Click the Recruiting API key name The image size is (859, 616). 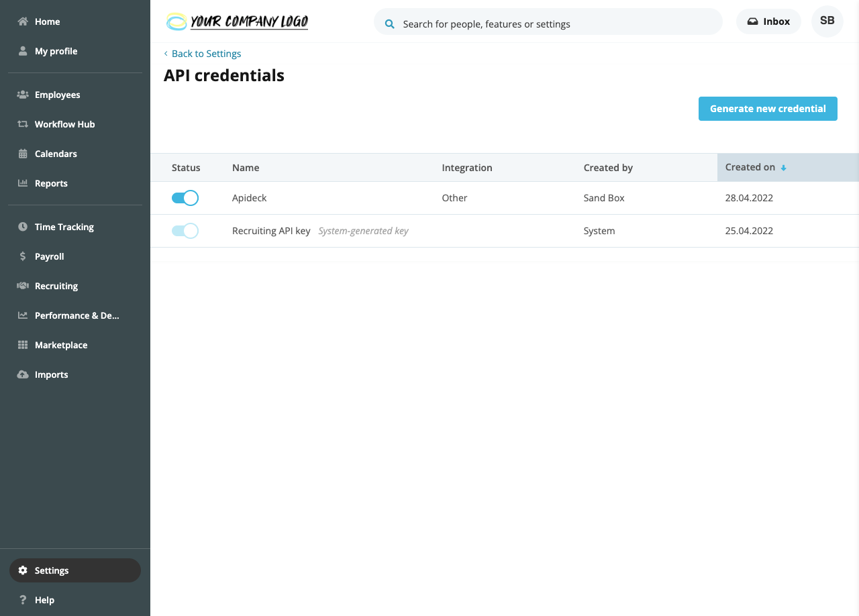271,231
